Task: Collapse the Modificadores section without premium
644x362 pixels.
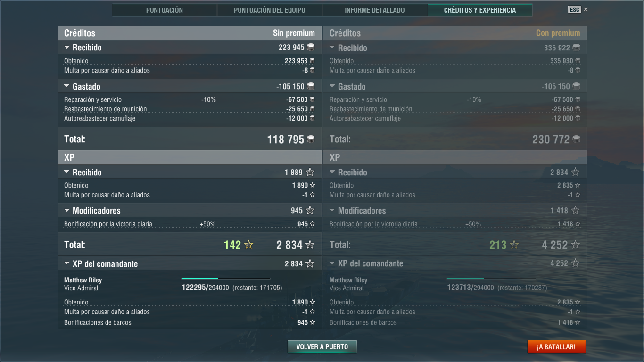Action: 67,211
